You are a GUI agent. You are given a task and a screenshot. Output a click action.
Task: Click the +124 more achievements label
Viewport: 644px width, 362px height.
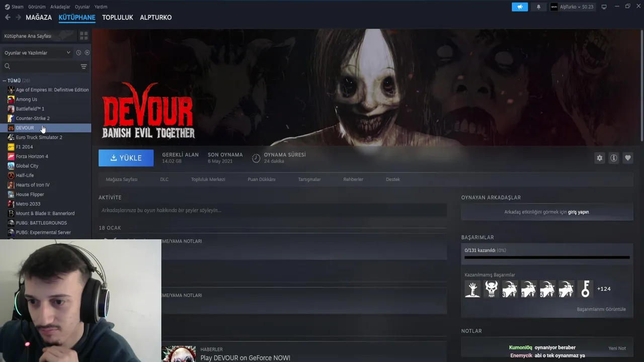point(604,289)
